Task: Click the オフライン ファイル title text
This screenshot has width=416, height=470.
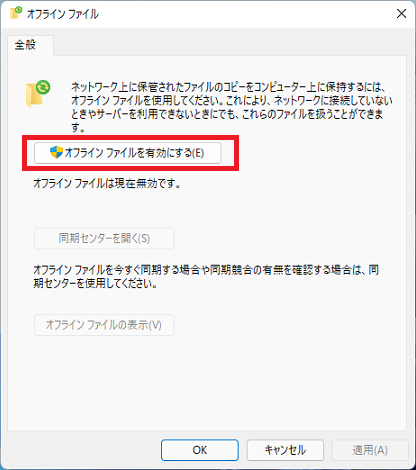Action: [x=63, y=14]
